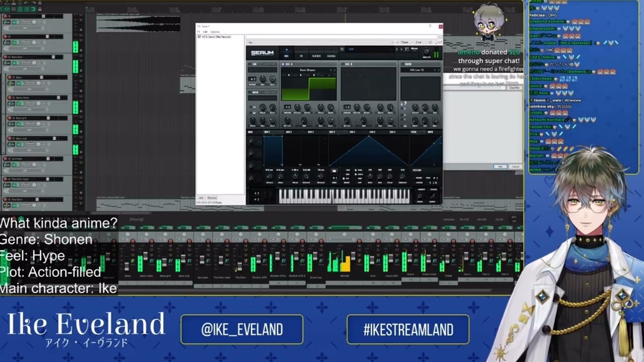644x362 pixels.
Task: Open the Basic Shapes wavetable selector
Action: point(307,70)
